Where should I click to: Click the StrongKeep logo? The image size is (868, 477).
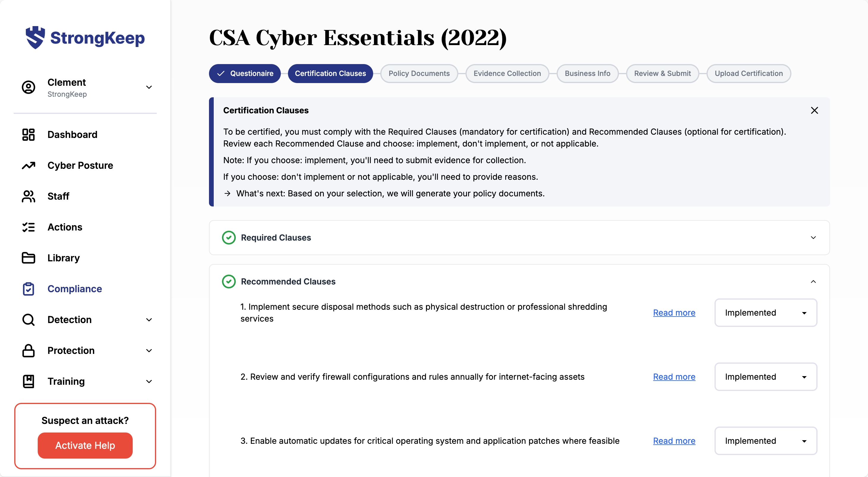pos(85,38)
